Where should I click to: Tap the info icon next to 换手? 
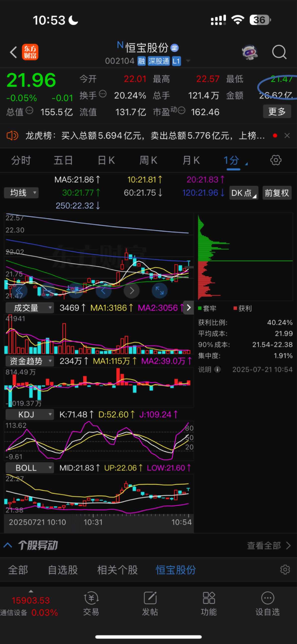[103, 94]
